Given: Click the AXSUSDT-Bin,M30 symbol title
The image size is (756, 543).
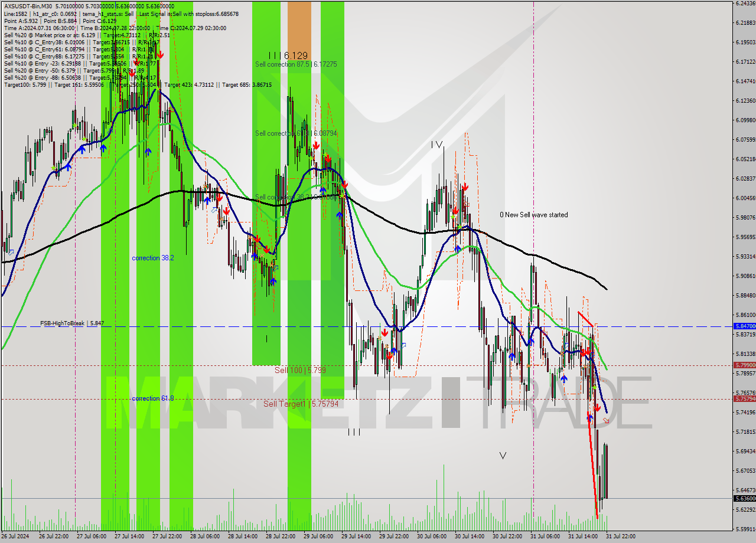Looking at the screenshot, I should [28, 6].
